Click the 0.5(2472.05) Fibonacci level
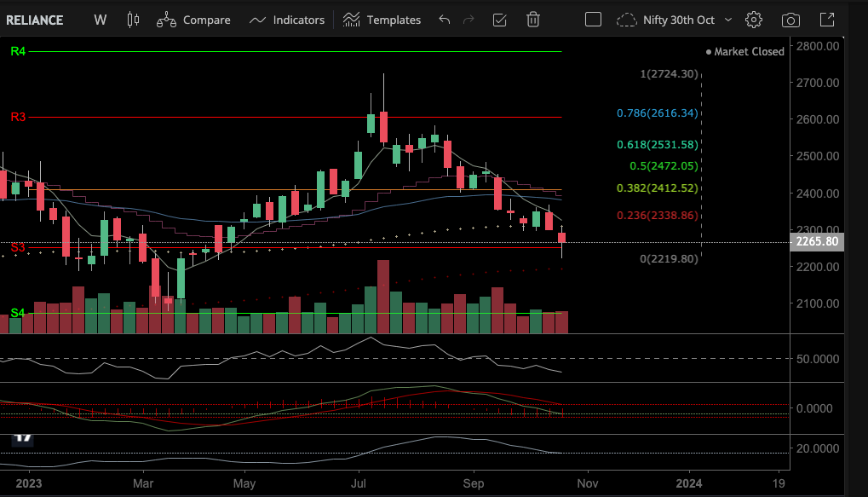The width and height of the screenshot is (868, 497). point(664,165)
